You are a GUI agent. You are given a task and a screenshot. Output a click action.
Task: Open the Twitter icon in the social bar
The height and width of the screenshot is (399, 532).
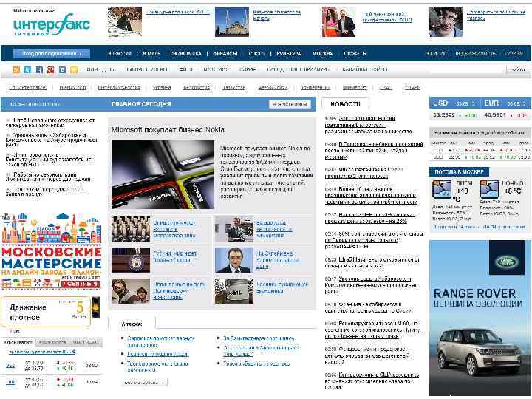(27, 70)
